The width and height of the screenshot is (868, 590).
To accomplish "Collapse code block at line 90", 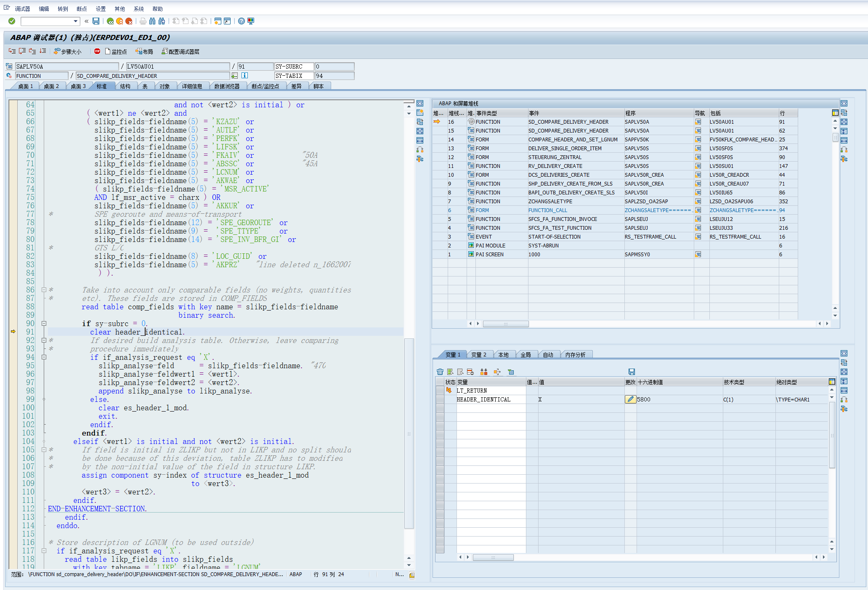I will [44, 324].
